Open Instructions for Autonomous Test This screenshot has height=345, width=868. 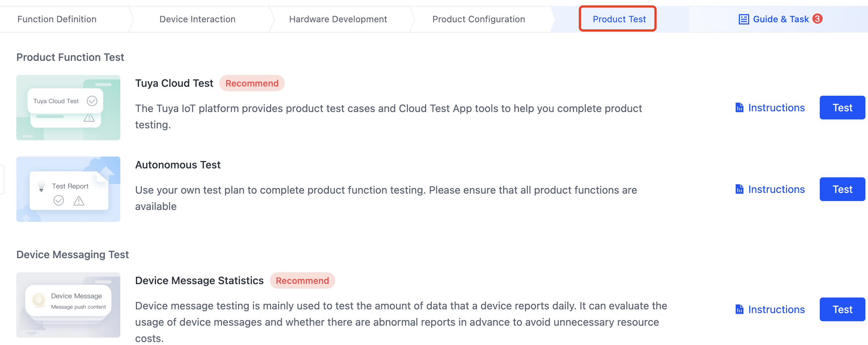[776, 190]
